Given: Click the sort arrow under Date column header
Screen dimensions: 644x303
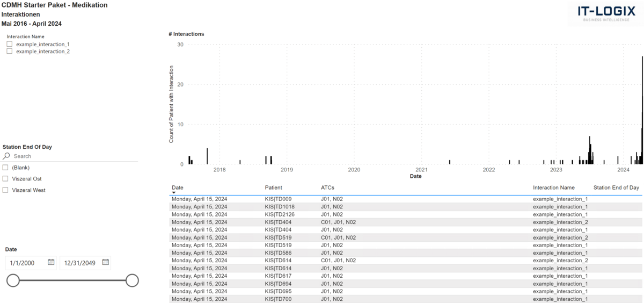Looking at the screenshot, I should coord(173,192).
